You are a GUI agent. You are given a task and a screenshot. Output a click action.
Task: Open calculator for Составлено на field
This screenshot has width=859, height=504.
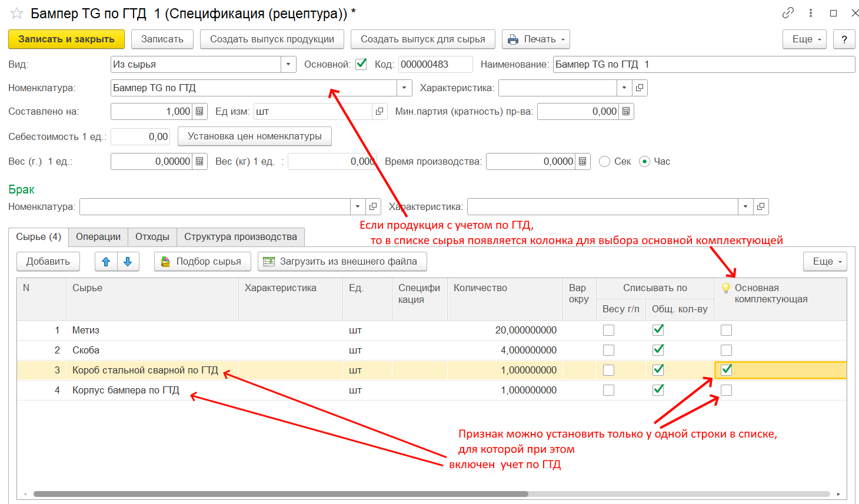[199, 112]
